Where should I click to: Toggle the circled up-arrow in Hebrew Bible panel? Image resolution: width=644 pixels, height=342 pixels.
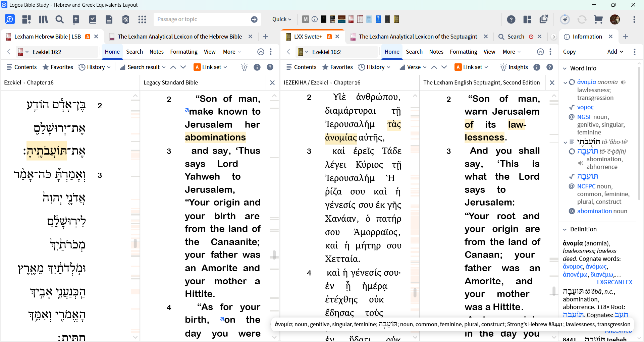(261, 52)
